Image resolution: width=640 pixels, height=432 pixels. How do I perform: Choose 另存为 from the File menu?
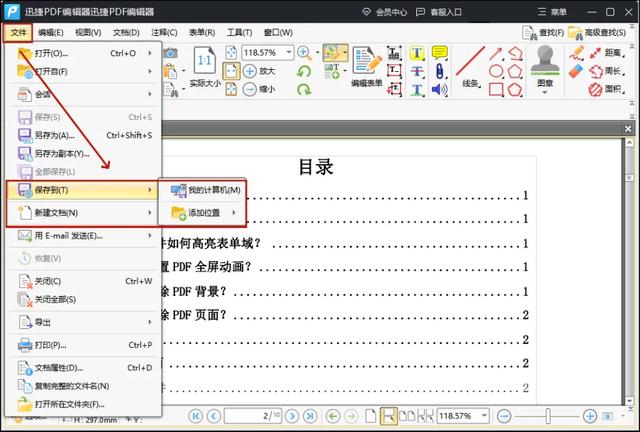tap(54, 135)
